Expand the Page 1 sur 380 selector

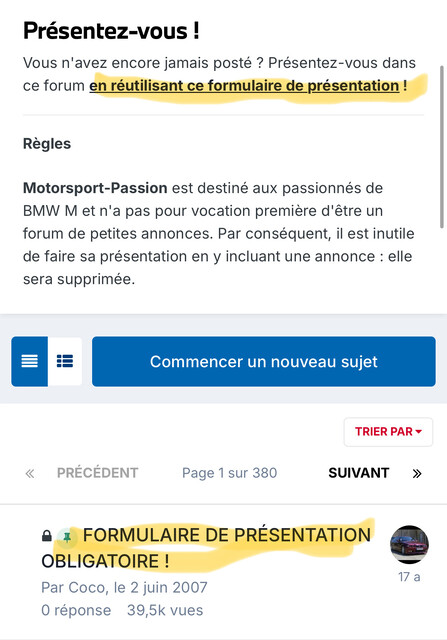[229, 473]
